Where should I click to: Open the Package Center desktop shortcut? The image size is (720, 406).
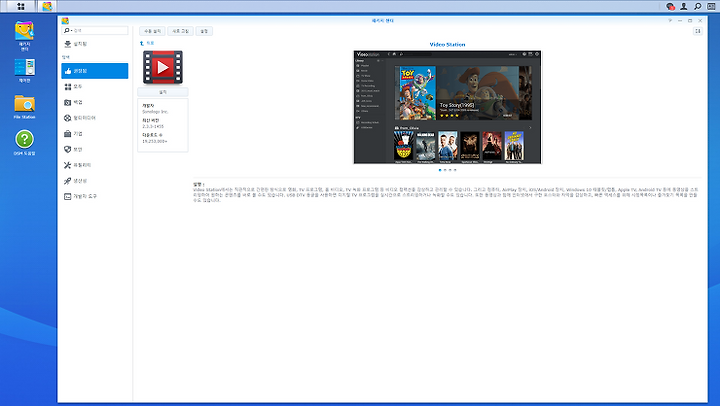24,36
